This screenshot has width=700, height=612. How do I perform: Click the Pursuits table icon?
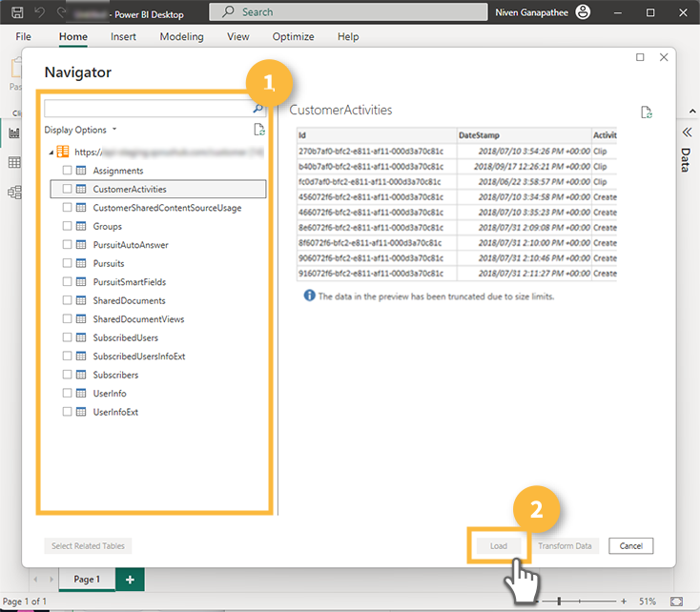tap(81, 263)
